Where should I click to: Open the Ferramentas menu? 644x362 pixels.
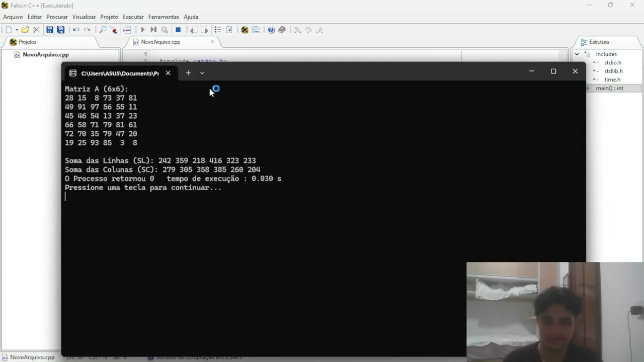click(164, 17)
